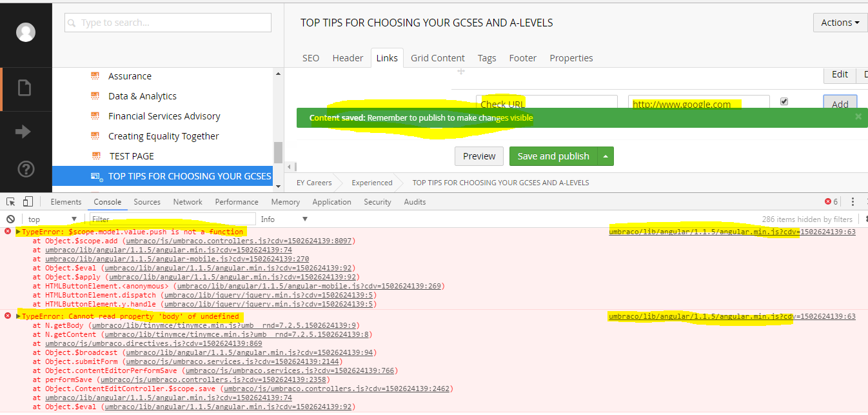
Task: Open the Content section document icon
Action: point(25,88)
